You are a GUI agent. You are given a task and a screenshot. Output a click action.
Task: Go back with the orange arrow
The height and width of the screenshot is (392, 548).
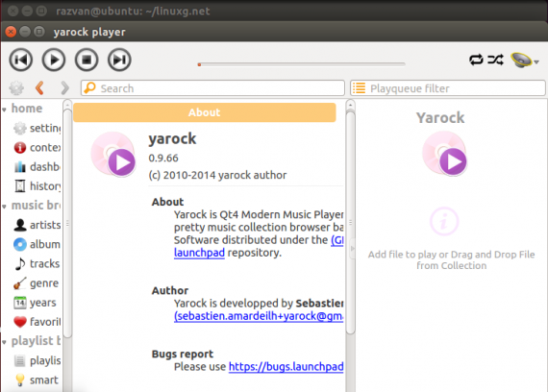click(x=39, y=88)
